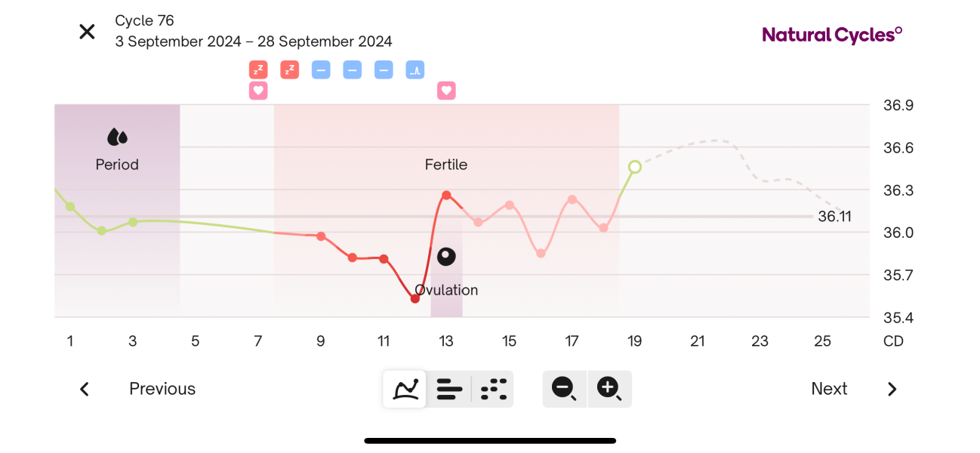980x453 pixels.
Task: Go to the Previous cycle
Action: (162, 389)
